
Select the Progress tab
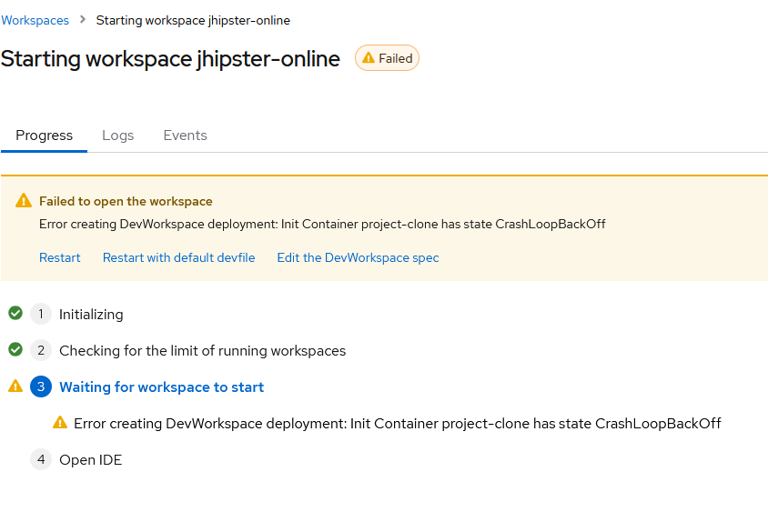tap(44, 136)
